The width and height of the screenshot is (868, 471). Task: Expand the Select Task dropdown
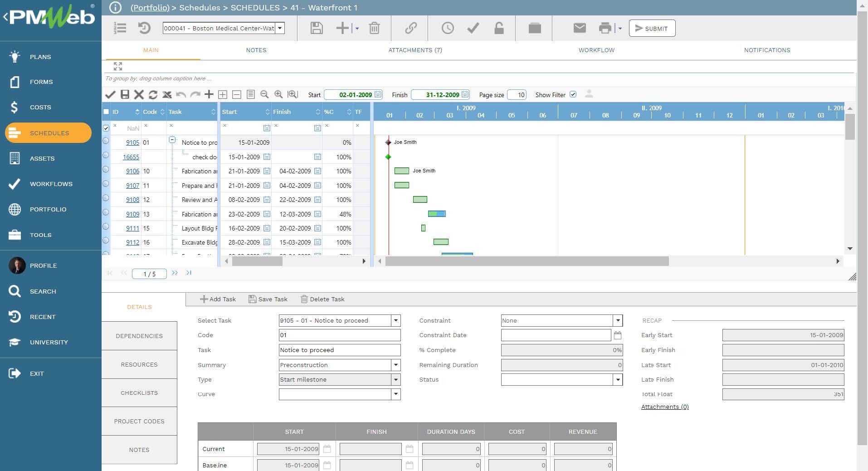(395, 320)
